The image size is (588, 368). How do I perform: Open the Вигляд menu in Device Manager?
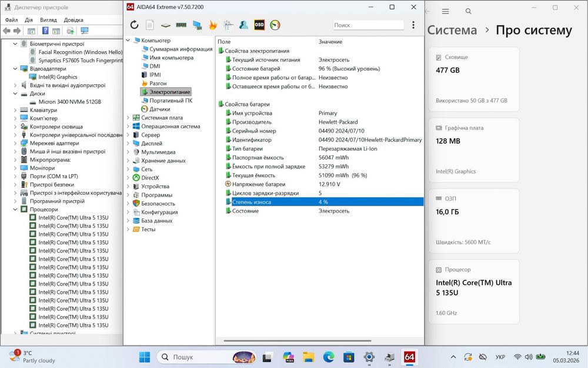48,20
